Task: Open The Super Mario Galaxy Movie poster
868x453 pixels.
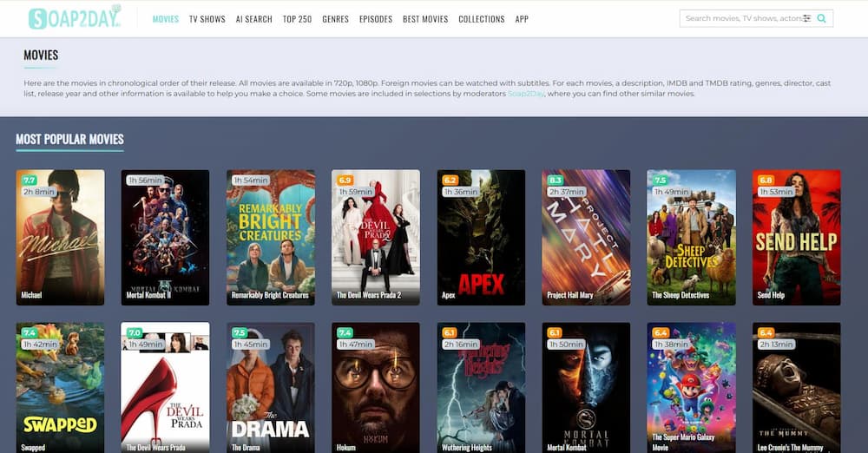Action: [x=692, y=388]
